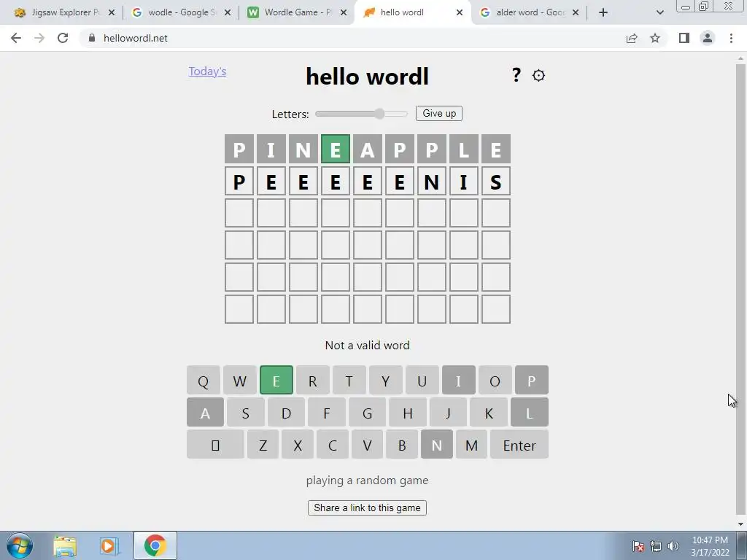Viewport: 747px width, 560px height.
Task: Tap the R key on the keyboard
Action: [x=312, y=380]
